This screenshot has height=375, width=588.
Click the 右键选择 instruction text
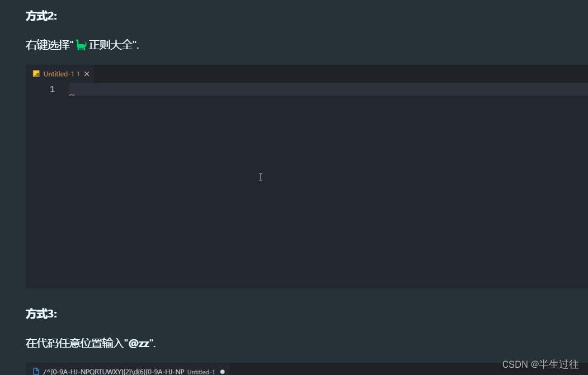tap(82, 45)
